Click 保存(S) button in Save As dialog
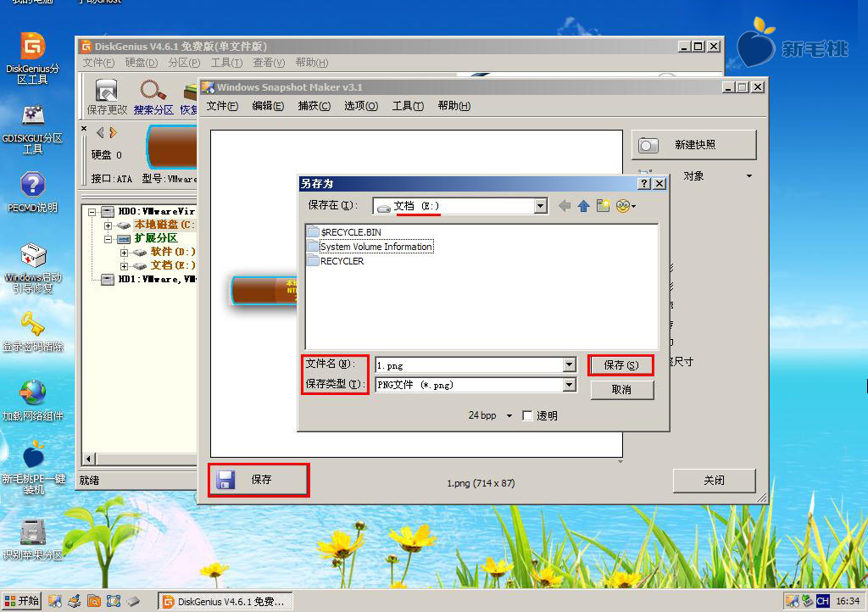This screenshot has height=612, width=868. [621, 365]
